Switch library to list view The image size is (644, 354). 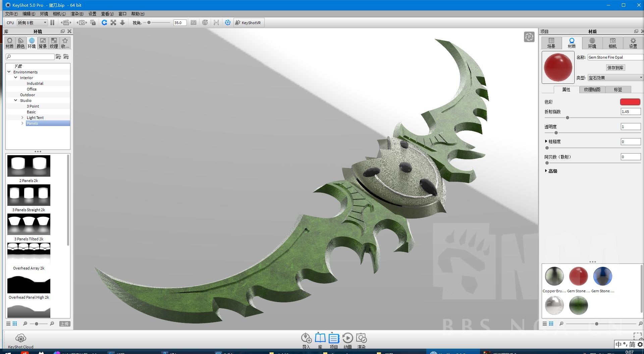point(8,323)
